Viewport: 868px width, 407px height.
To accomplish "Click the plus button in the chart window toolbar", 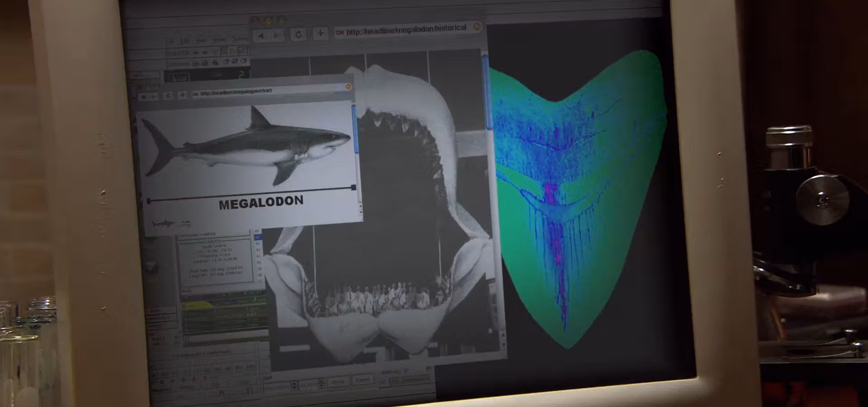I will click(182, 95).
